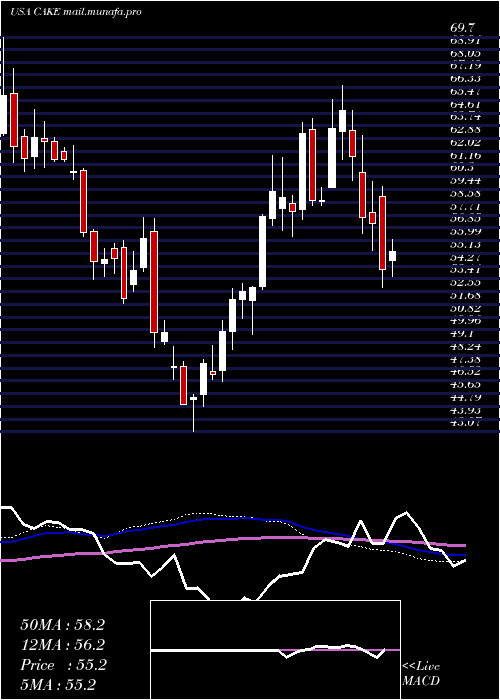Screen dimensions: 500x700
Task: Select the 61.16 price axis label
Action: (465, 155)
